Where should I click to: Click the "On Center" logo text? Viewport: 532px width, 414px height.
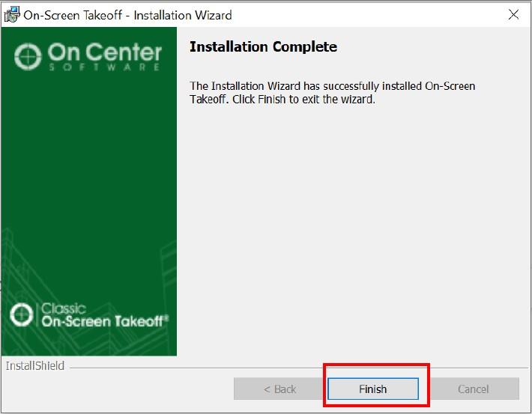[104, 53]
